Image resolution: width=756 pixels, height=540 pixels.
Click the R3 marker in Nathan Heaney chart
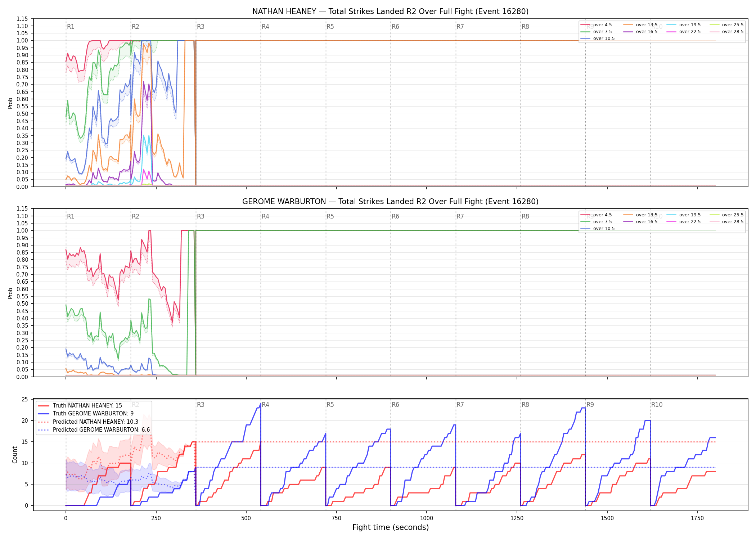201,27
